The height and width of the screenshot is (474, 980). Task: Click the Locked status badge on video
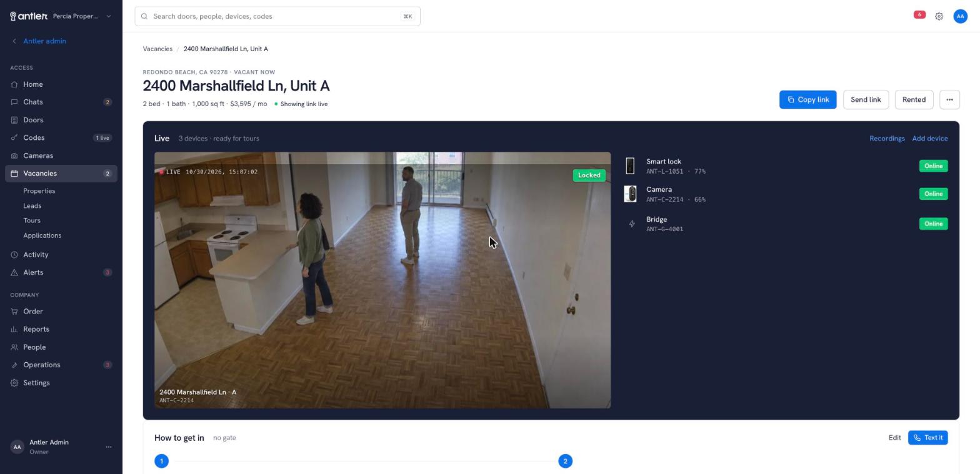pyautogui.click(x=589, y=175)
